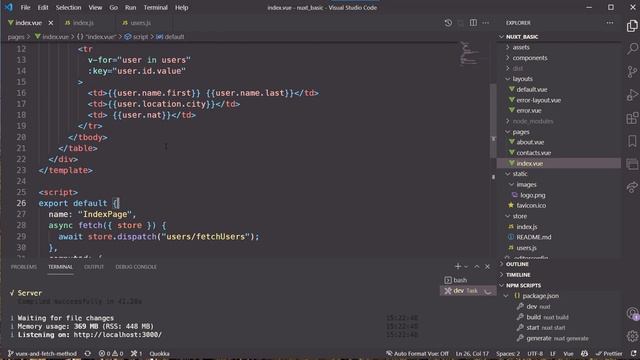Open the Bookmarks view icon
This screenshot has width=640, height=360.
(x=632, y=141)
